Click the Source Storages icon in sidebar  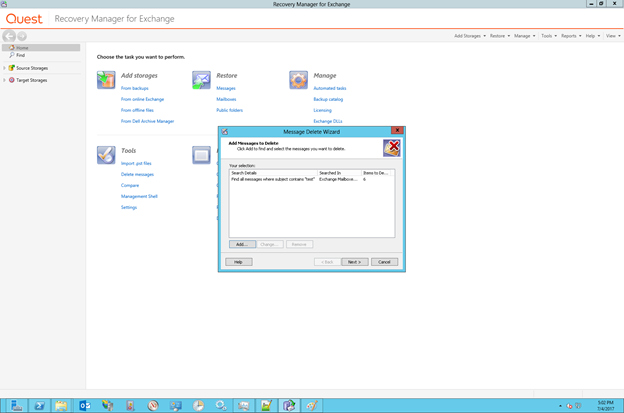click(12, 68)
